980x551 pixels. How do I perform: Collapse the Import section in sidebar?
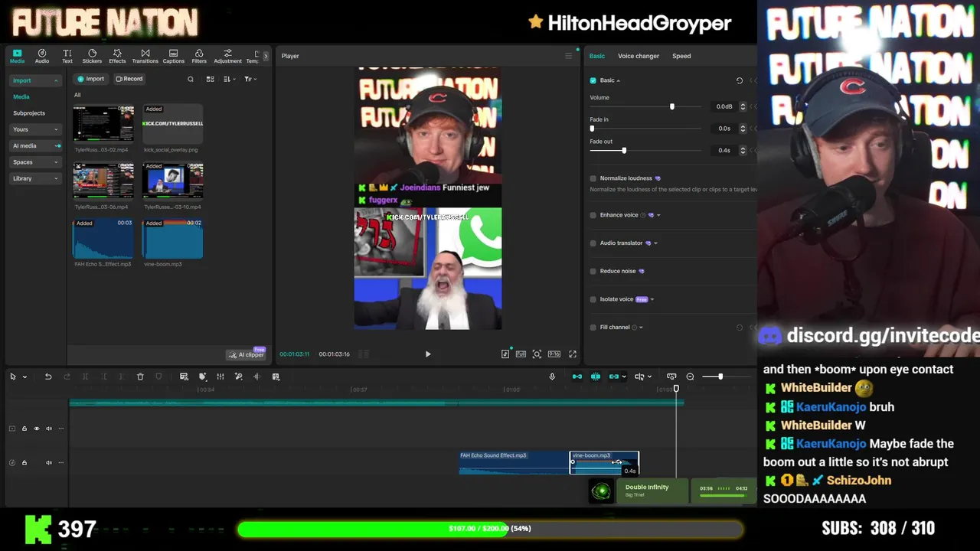coord(35,80)
